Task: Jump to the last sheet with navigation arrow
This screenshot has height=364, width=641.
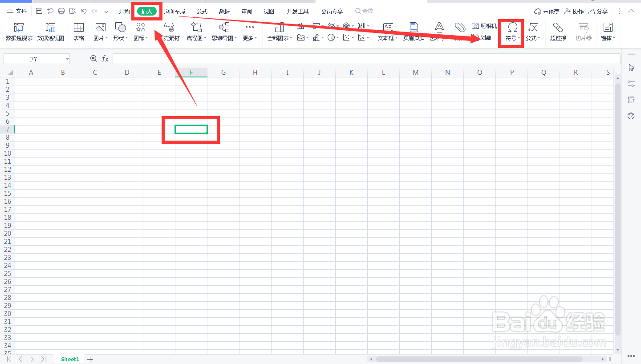Action: pyautogui.click(x=43, y=359)
